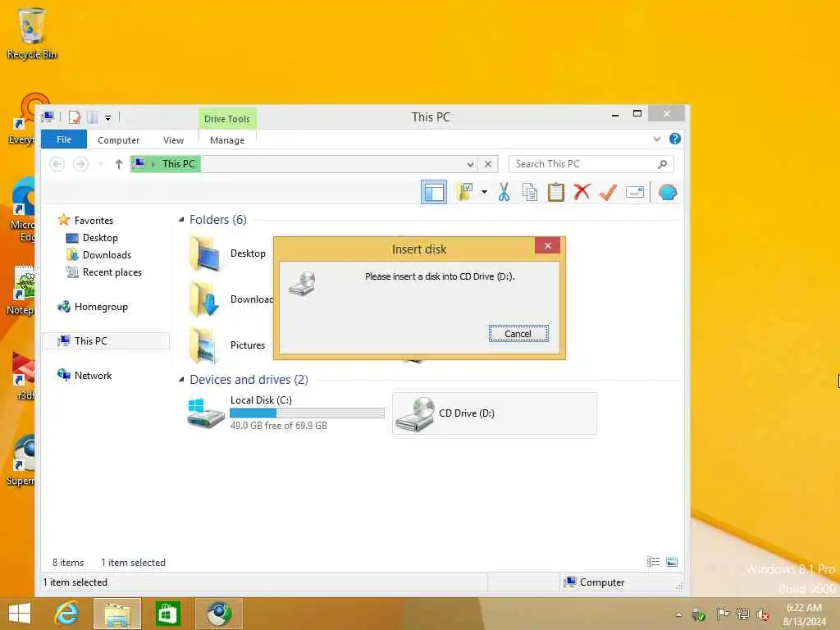Select the Desktop folder in Folders group
The height and width of the screenshot is (630, 840).
pyautogui.click(x=229, y=253)
